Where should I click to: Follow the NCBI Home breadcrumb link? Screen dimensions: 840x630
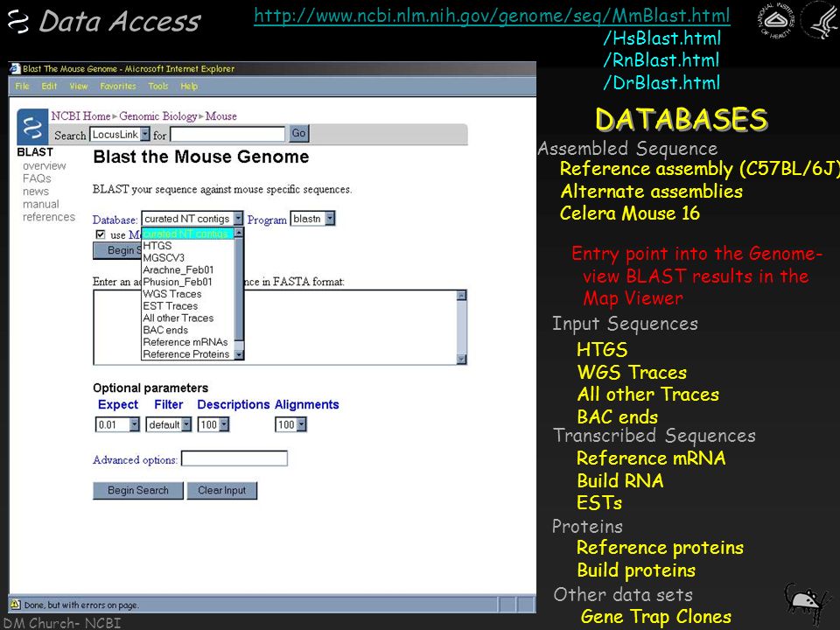(x=80, y=115)
